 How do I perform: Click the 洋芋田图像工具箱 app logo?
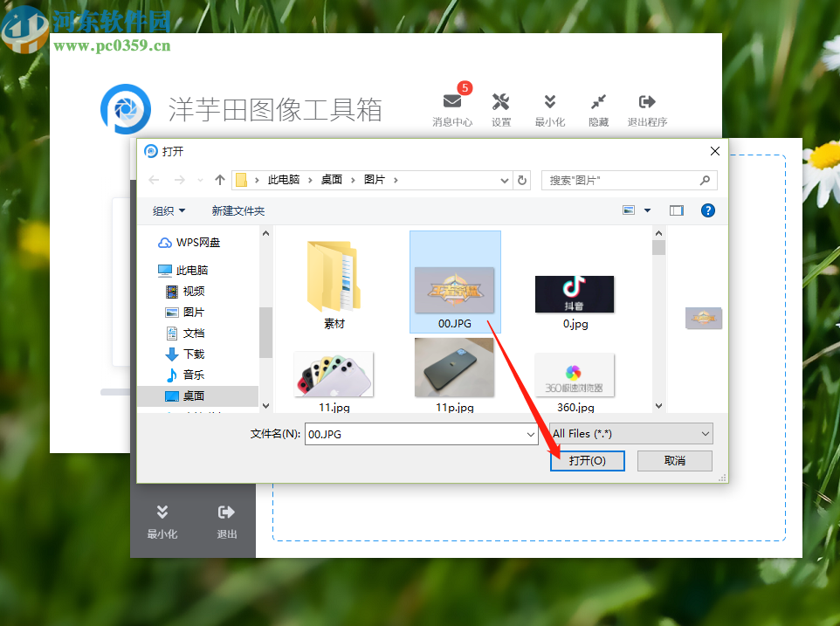point(127,108)
